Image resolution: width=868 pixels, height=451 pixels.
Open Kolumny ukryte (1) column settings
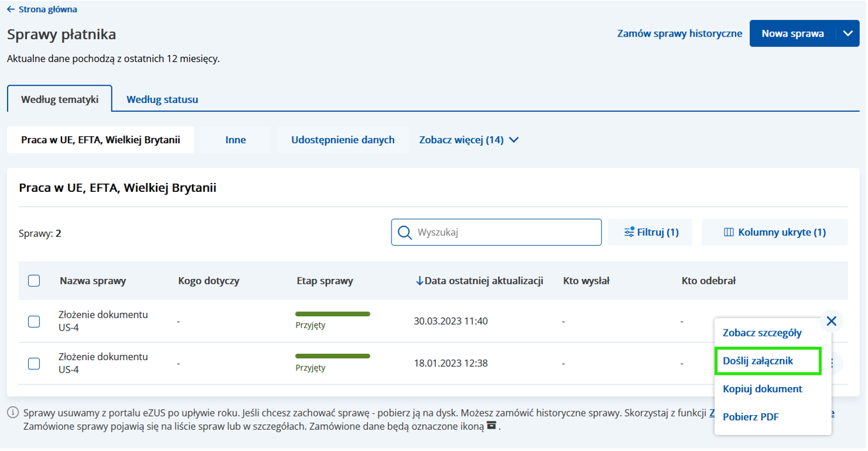coord(774,232)
